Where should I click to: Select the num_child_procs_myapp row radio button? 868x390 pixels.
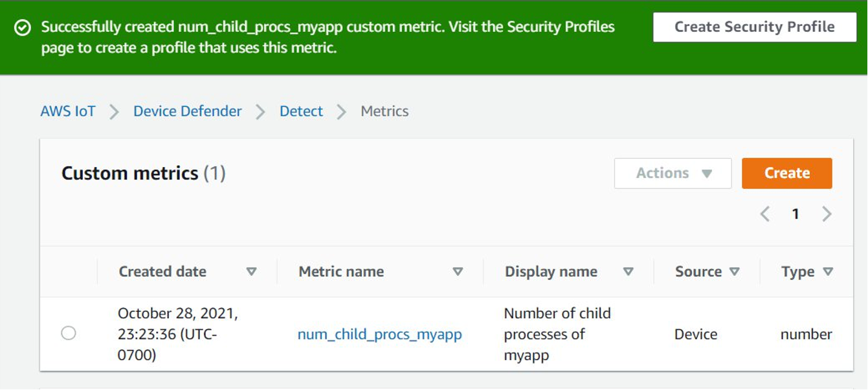pyautogui.click(x=69, y=334)
